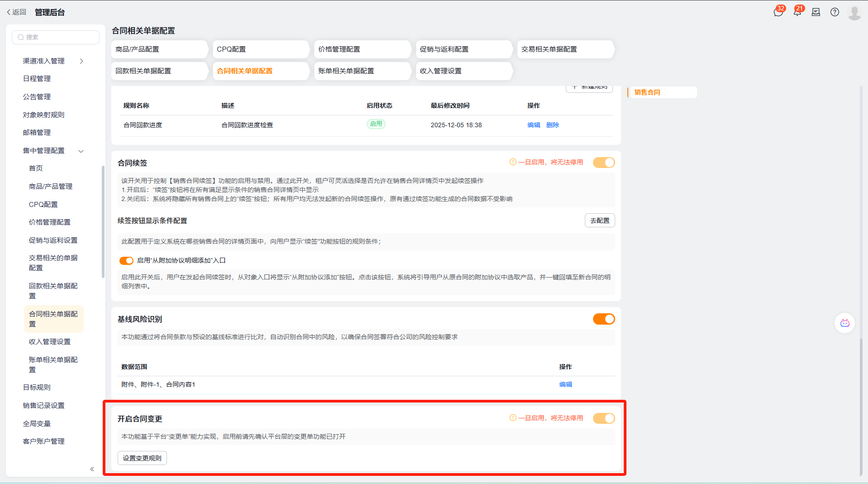The width and height of the screenshot is (868, 484).
Task: Switch to 回款相关单据配置 tab
Action: (160, 71)
